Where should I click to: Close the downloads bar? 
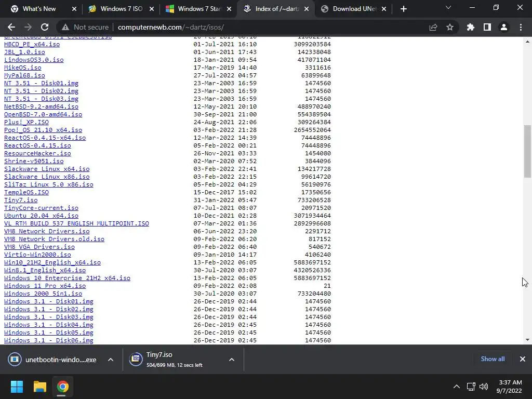(x=523, y=359)
